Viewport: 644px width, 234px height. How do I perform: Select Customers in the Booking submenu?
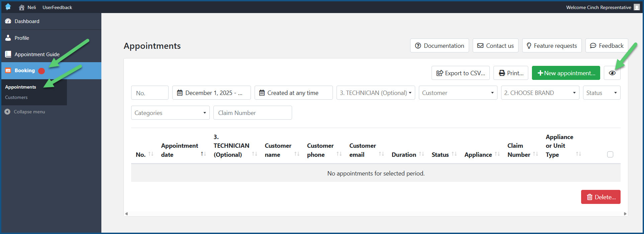click(x=16, y=98)
